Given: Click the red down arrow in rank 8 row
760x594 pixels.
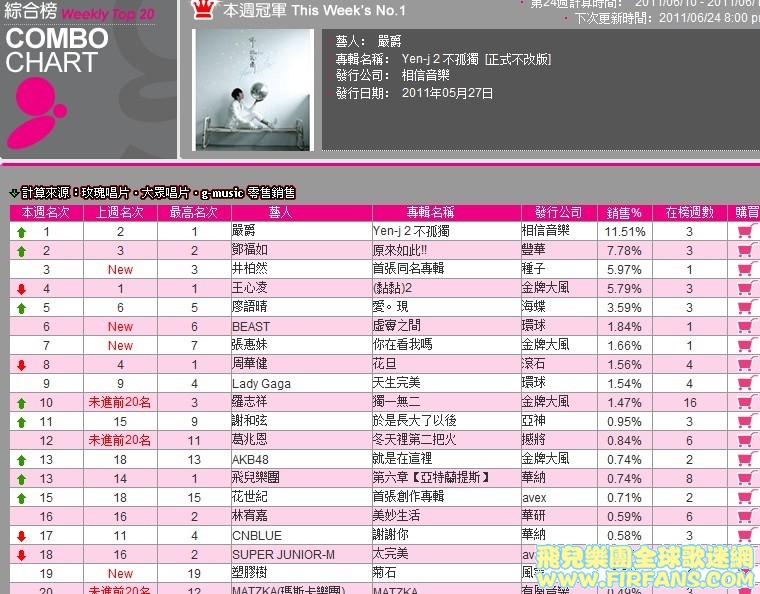Looking at the screenshot, I should pyautogui.click(x=21, y=365).
